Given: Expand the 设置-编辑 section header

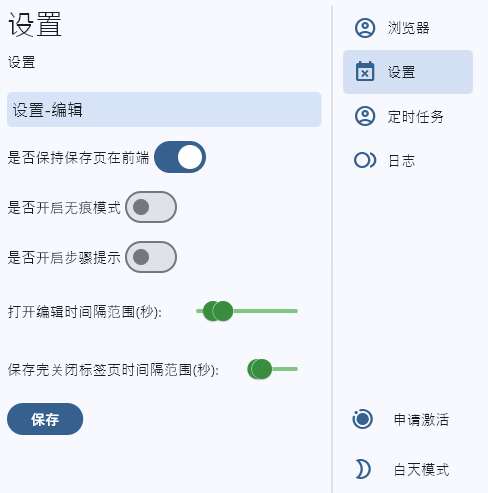Looking at the screenshot, I should pos(164,109).
